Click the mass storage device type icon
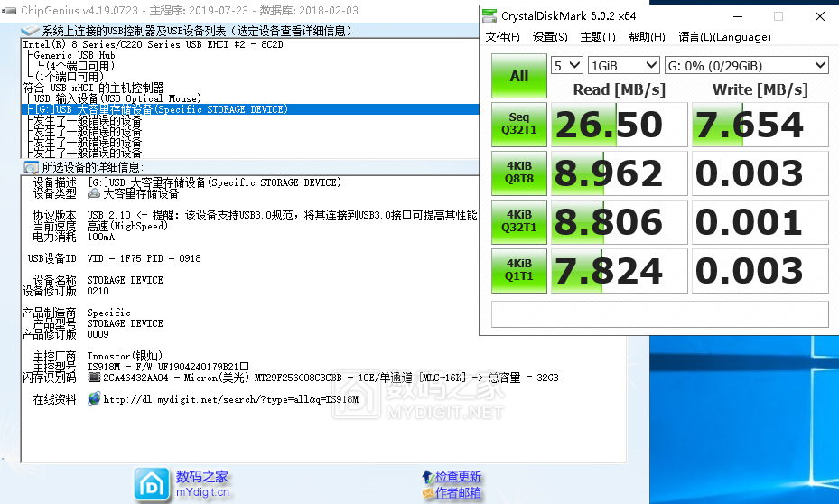 (x=94, y=193)
